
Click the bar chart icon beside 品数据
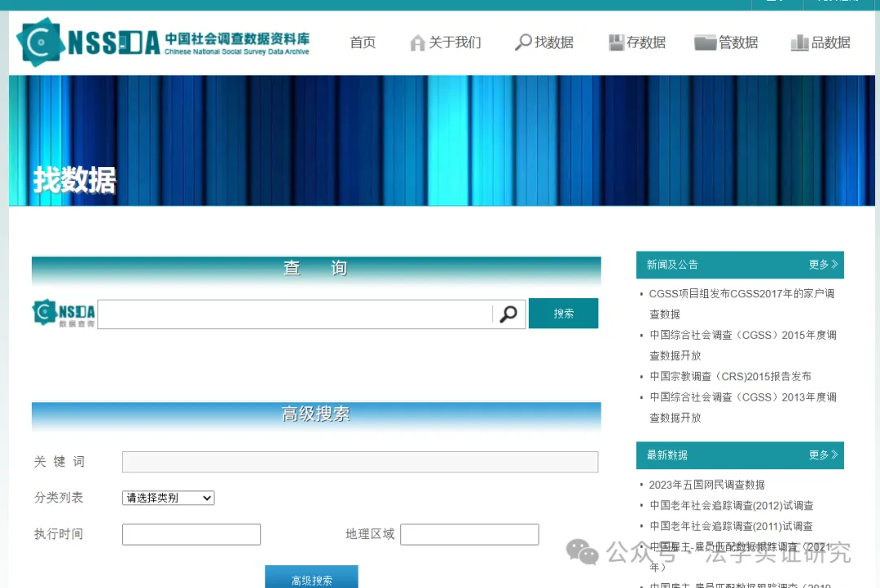[800, 42]
